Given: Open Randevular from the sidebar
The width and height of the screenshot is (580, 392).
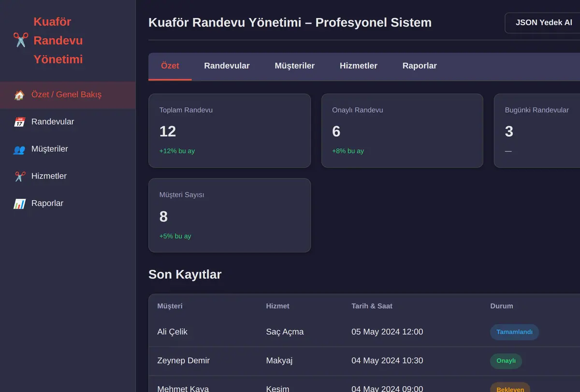Looking at the screenshot, I should coord(68,122).
